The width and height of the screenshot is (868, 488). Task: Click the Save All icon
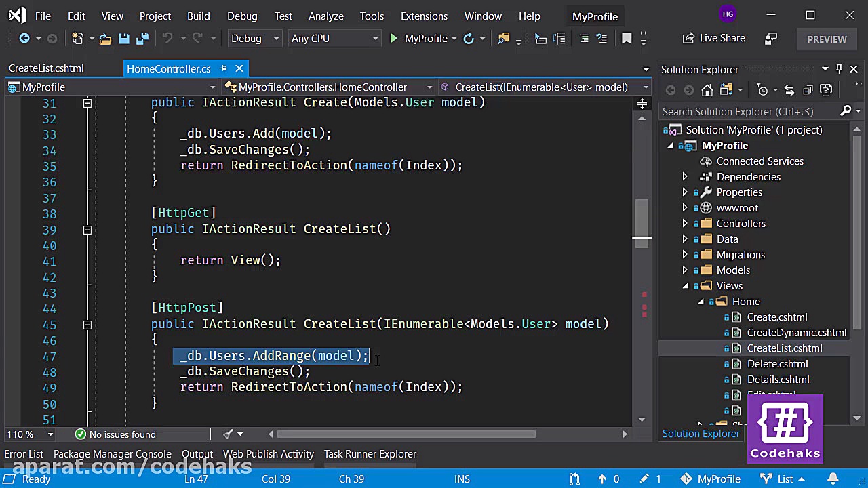[142, 39]
